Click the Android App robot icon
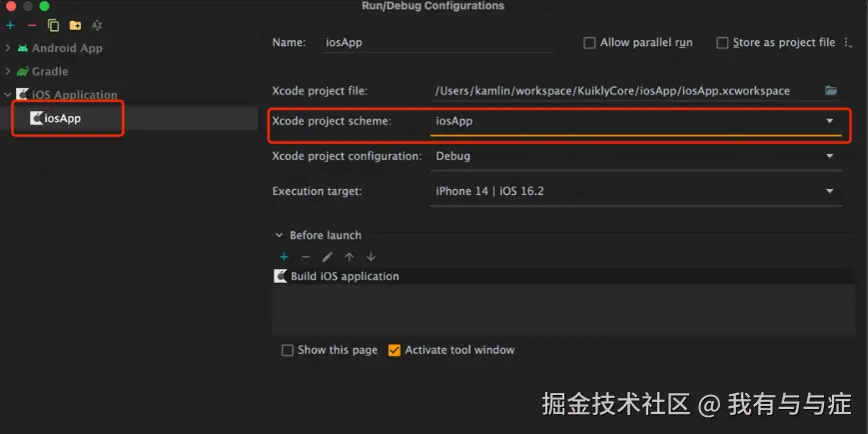 (22, 48)
